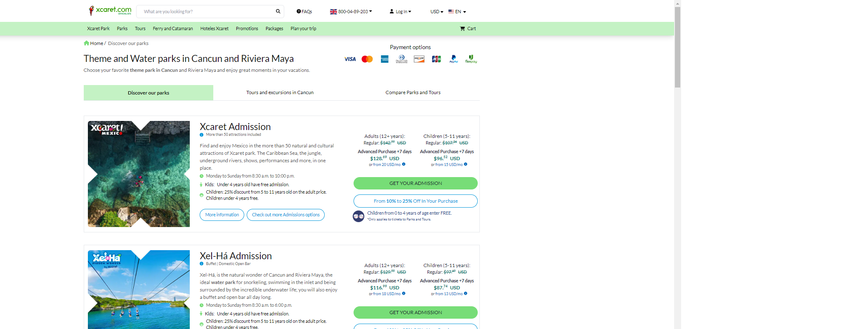This screenshot has height=329, width=868.
Task: Open the Packages menu
Action: click(x=274, y=28)
